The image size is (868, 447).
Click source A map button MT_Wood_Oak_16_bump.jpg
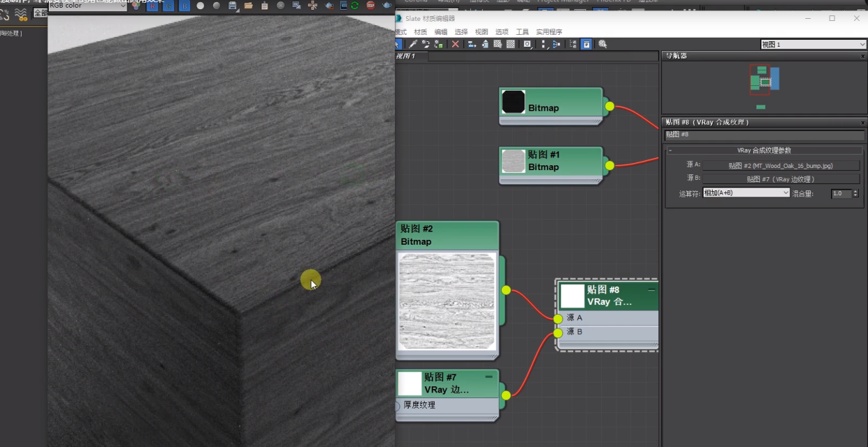point(780,166)
